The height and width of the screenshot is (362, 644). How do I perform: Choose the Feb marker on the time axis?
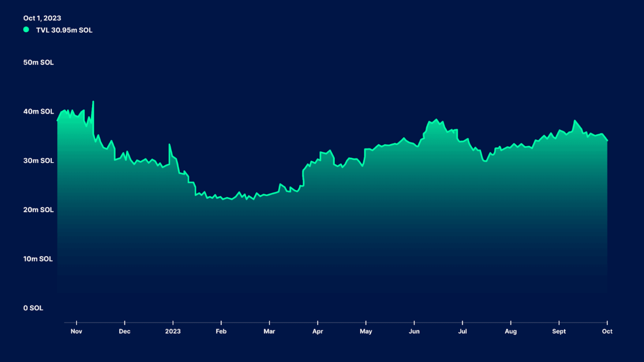coord(221,331)
